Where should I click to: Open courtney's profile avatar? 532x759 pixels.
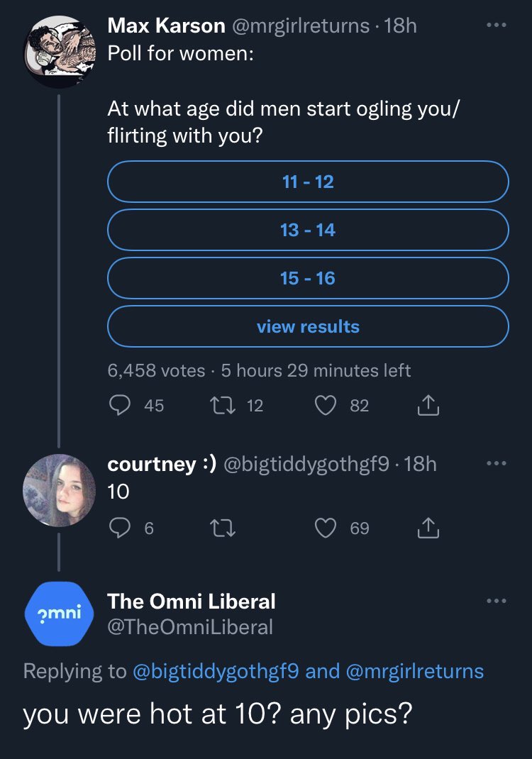[60, 489]
